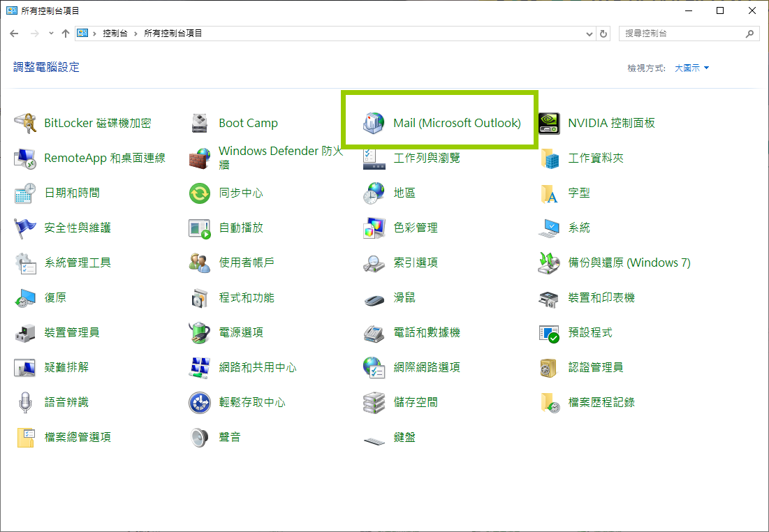Open the Boot Camp icon

[200, 123]
